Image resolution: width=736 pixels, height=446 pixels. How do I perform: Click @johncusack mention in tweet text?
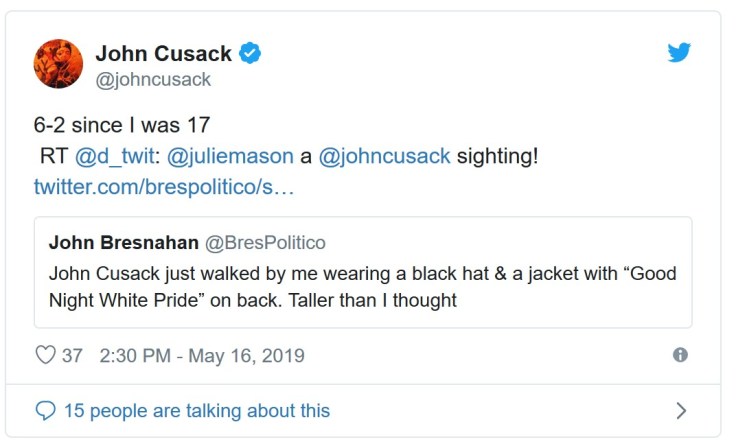(384, 157)
